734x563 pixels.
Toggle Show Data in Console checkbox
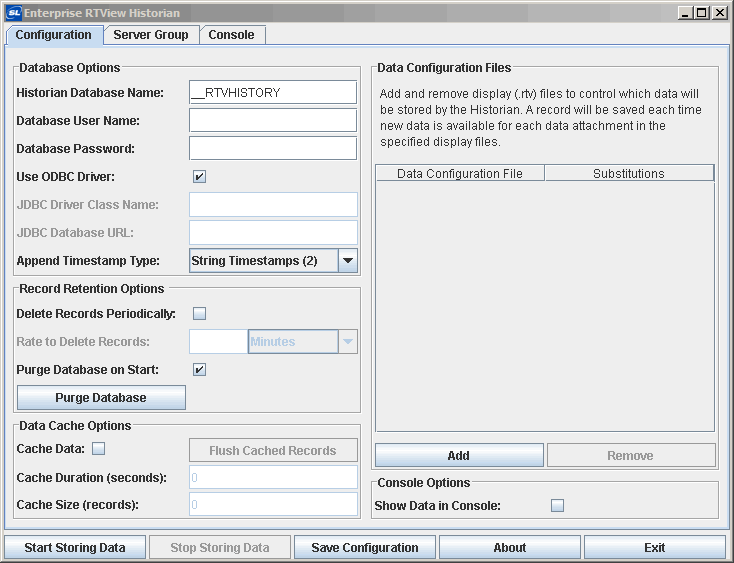(x=557, y=505)
